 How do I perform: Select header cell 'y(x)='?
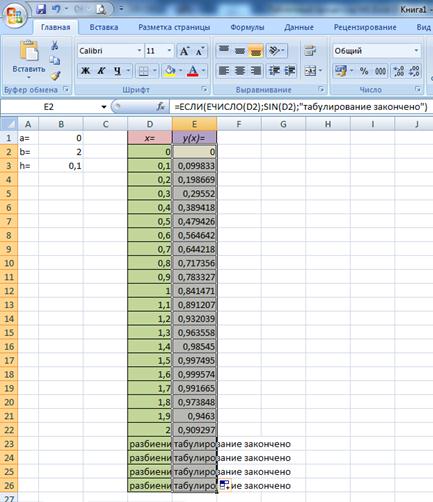click(x=194, y=138)
